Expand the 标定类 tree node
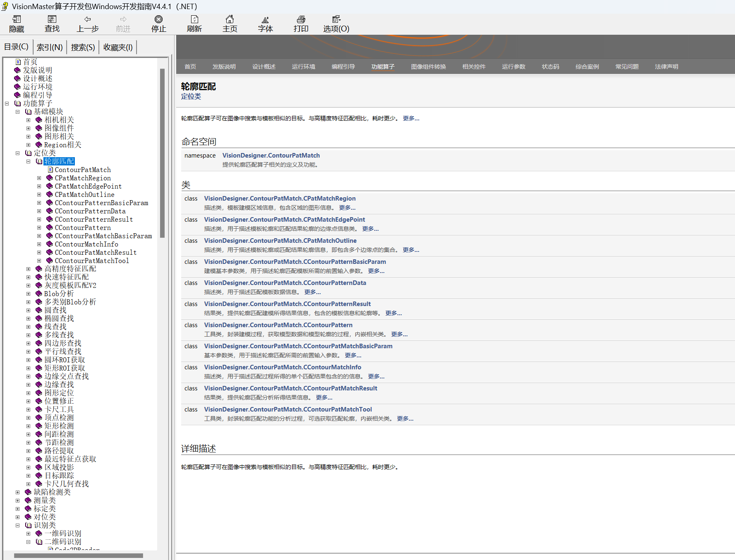 click(x=17, y=509)
